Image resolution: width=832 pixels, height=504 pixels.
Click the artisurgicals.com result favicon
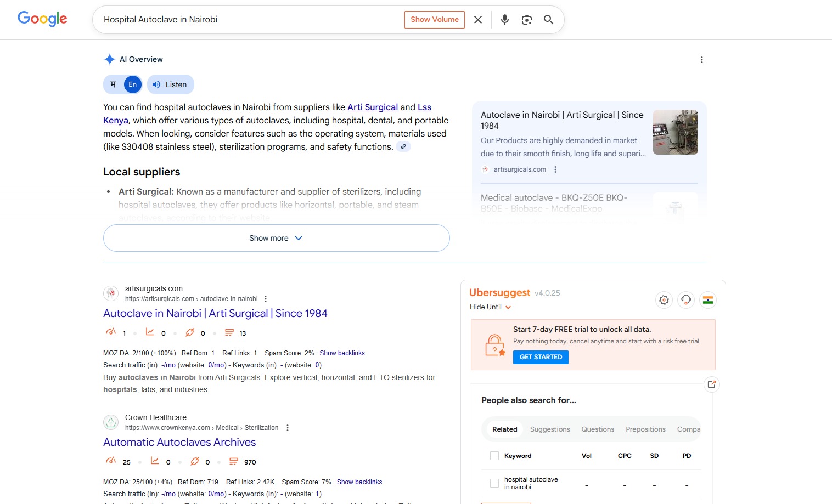(111, 293)
